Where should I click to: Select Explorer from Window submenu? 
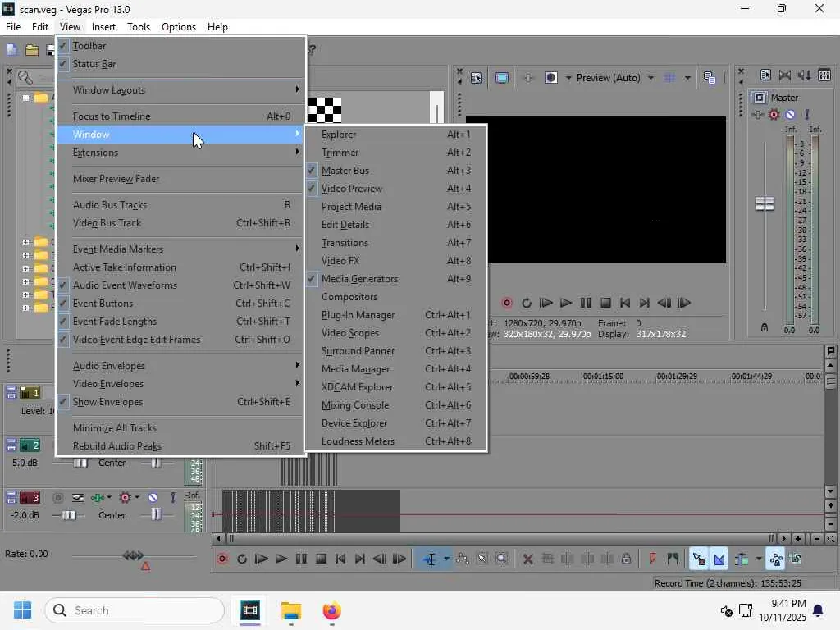point(396,135)
